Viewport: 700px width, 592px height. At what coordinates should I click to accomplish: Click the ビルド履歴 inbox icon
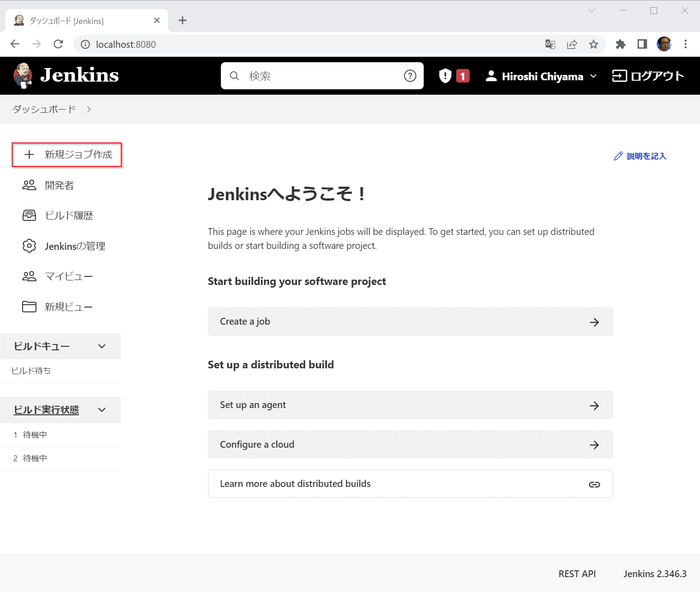tap(29, 216)
